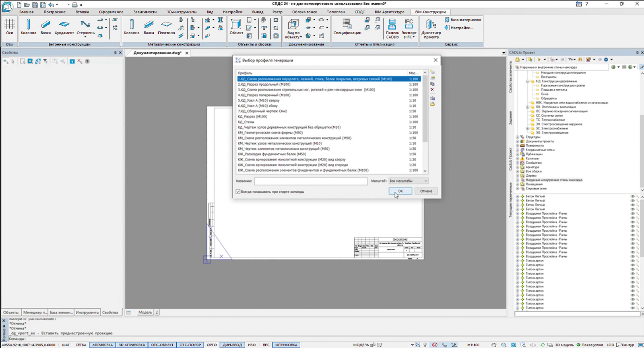The image size is (644, 348).
Task: Click the profile list vertical scrollbar
Action: [x=425, y=121]
